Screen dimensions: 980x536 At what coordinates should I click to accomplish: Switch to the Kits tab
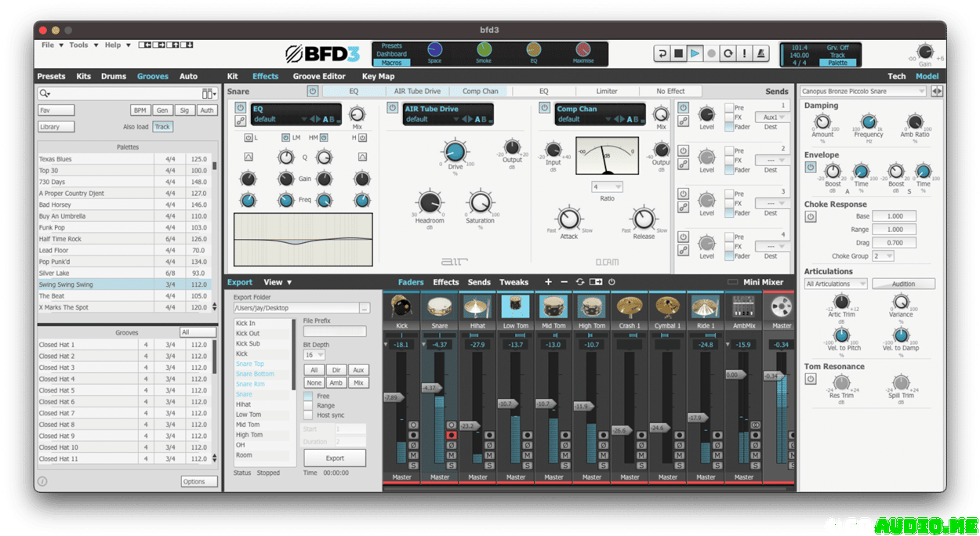click(x=84, y=77)
